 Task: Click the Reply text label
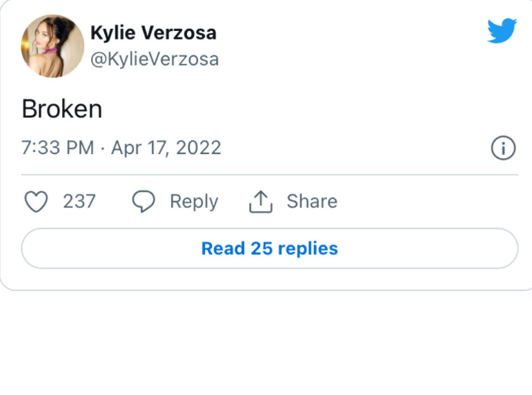pos(194,202)
